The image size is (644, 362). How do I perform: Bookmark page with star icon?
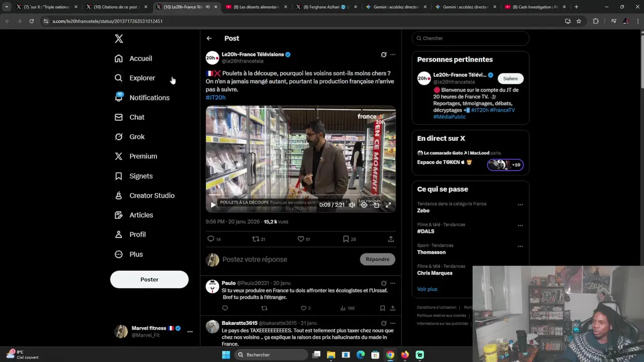click(x=579, y=21)
